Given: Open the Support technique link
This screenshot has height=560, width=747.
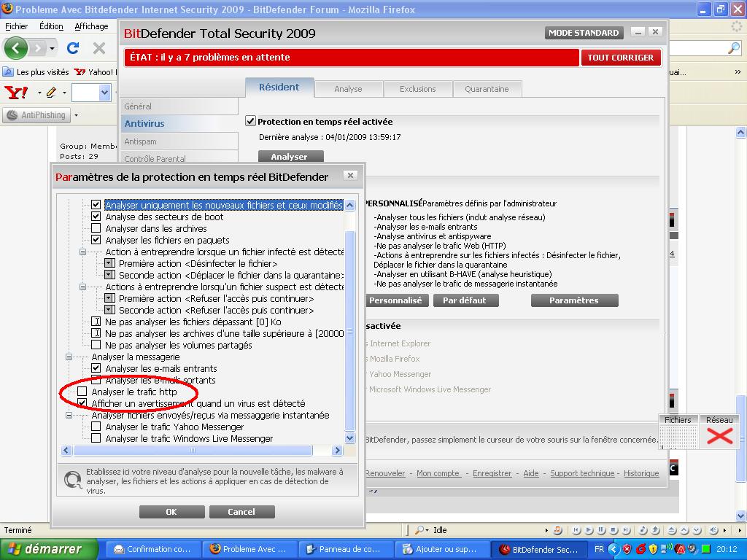Looking at the screenshot, I should click(x=582, y=473).
